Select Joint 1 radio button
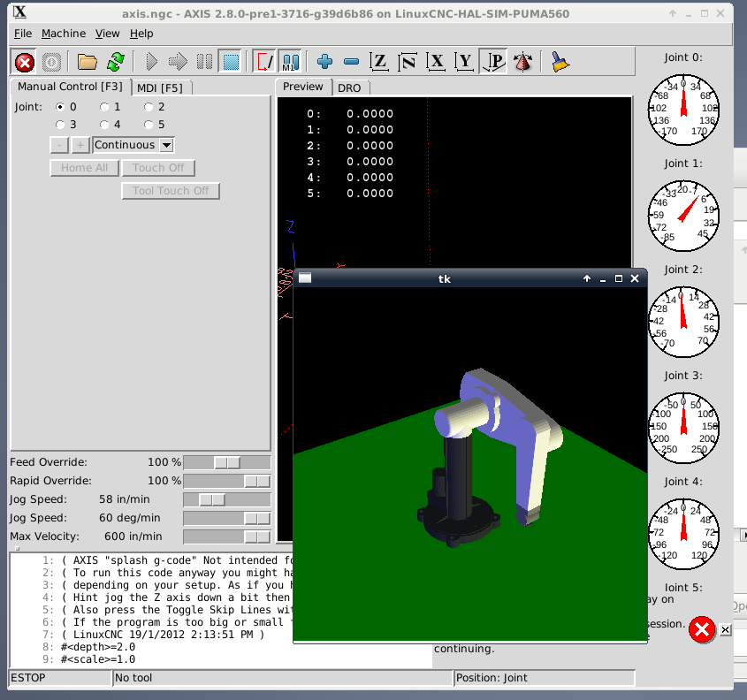Image resolution: width=747 pixels, height=700 pixels. tap(104, 107)
